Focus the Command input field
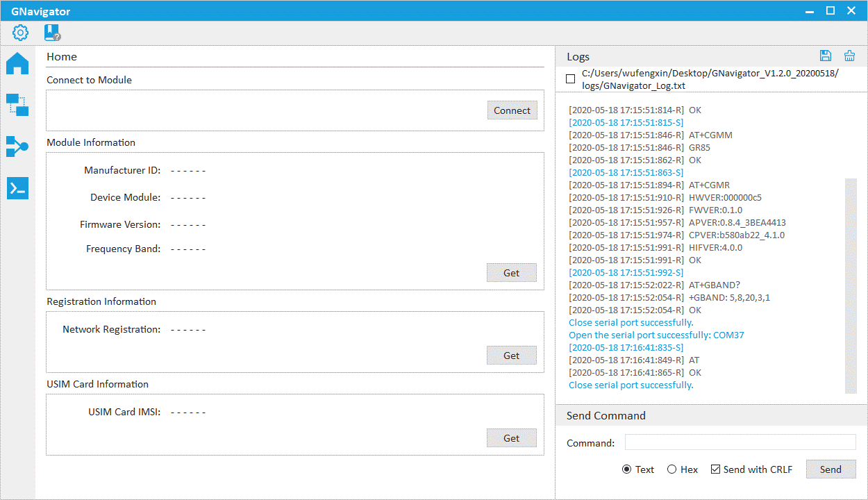The image size is (868, 500). point(740,442)
